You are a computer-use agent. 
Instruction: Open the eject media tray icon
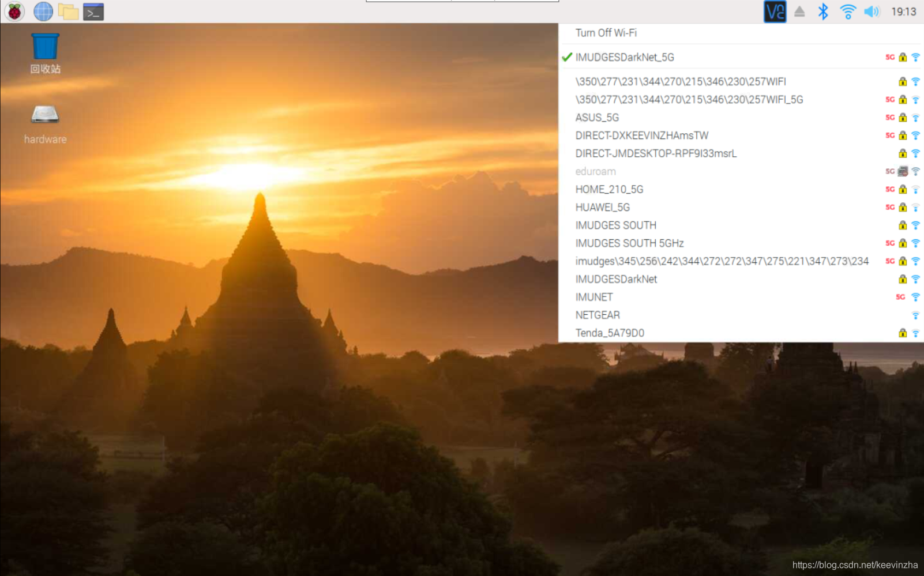coord(799,12)
